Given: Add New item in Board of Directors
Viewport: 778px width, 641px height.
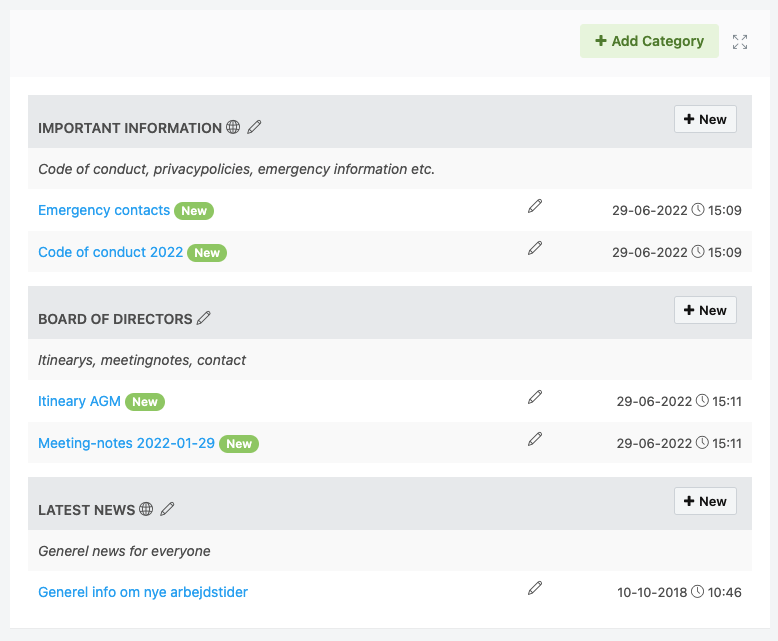Looking at the screenshot, I should [x=705, y=310].
